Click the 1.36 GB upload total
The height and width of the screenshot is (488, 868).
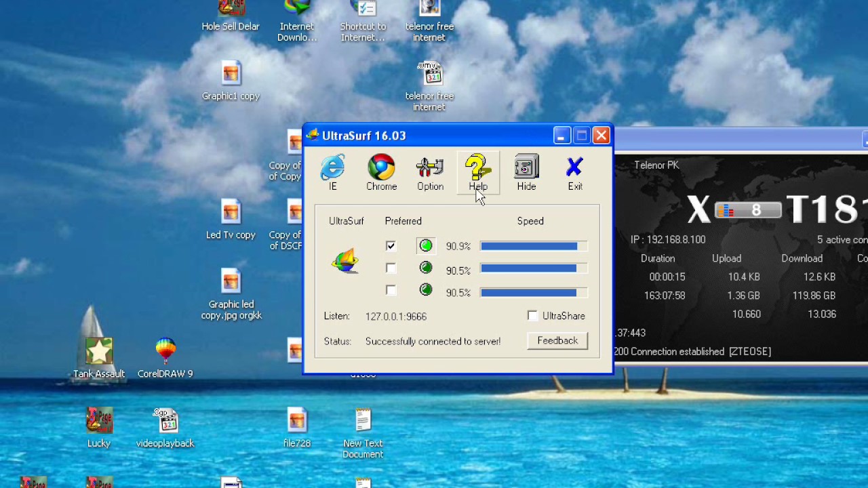pos(743,296)
